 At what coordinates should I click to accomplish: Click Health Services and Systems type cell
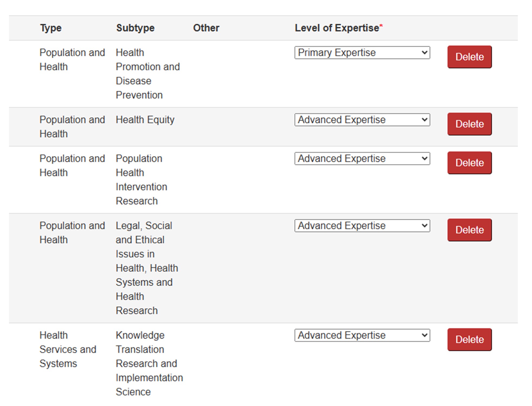[68, 349]
